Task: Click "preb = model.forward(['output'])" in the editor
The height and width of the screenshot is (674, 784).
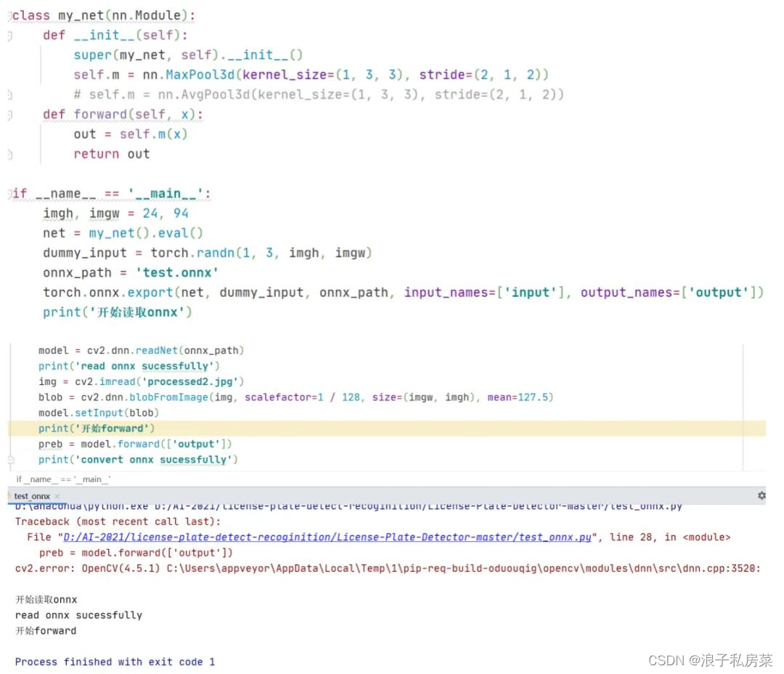Action: tap(135, 444)
